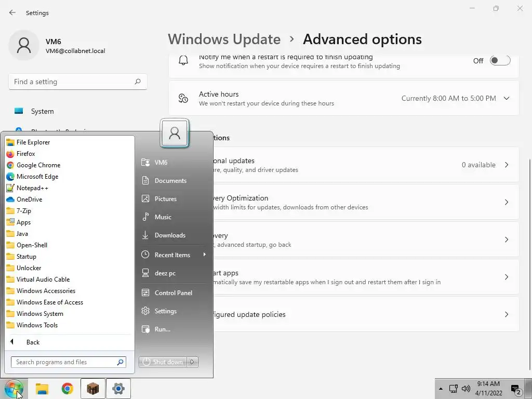Open the VM6 user folder
532x399 pixels.
(174, 163)
